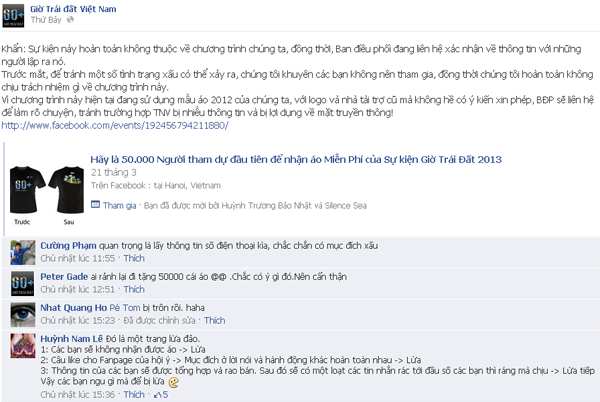Click the public globe icon beside Thứ Bảy
This screenshot has width=600, height=402.
click(70, 20)
